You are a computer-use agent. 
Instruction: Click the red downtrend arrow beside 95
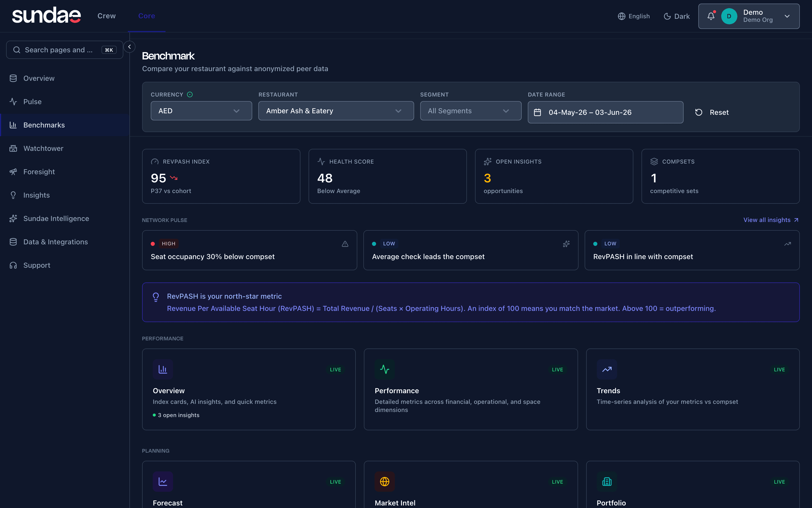(174, 178)
